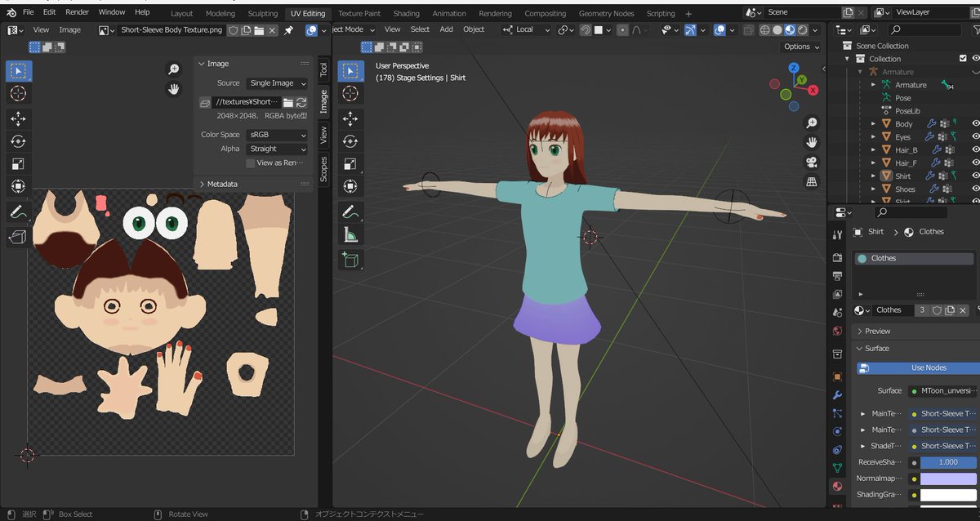Click the MToon_unversioned Surface shader button
Viewport: 980px width, 521px height.
[943, 391]
